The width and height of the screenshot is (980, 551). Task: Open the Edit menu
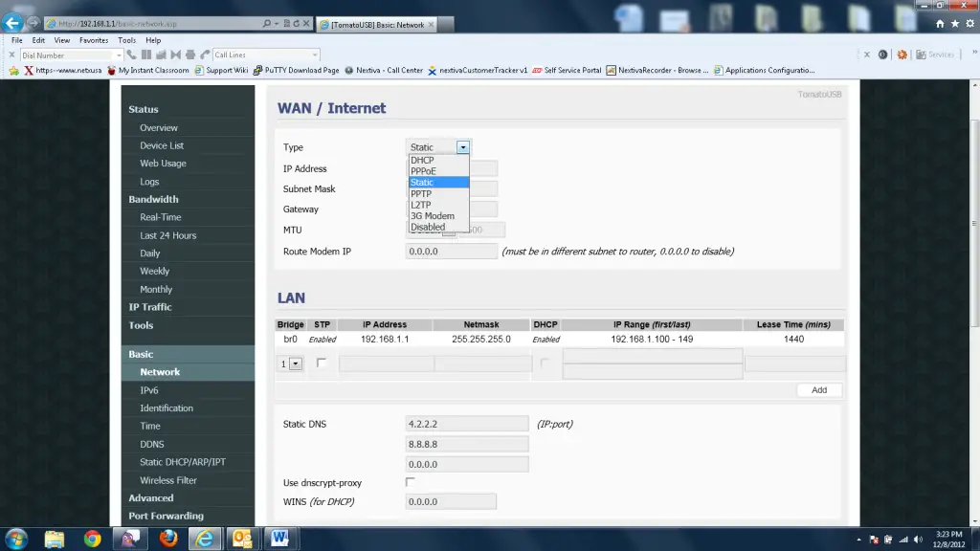pos(38,40)
